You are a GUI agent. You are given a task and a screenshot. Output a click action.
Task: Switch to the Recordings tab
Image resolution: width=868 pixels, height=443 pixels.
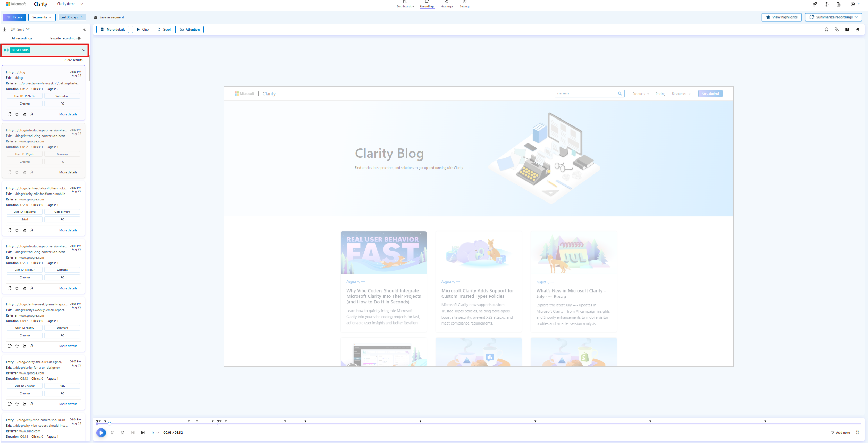(427, 4)
